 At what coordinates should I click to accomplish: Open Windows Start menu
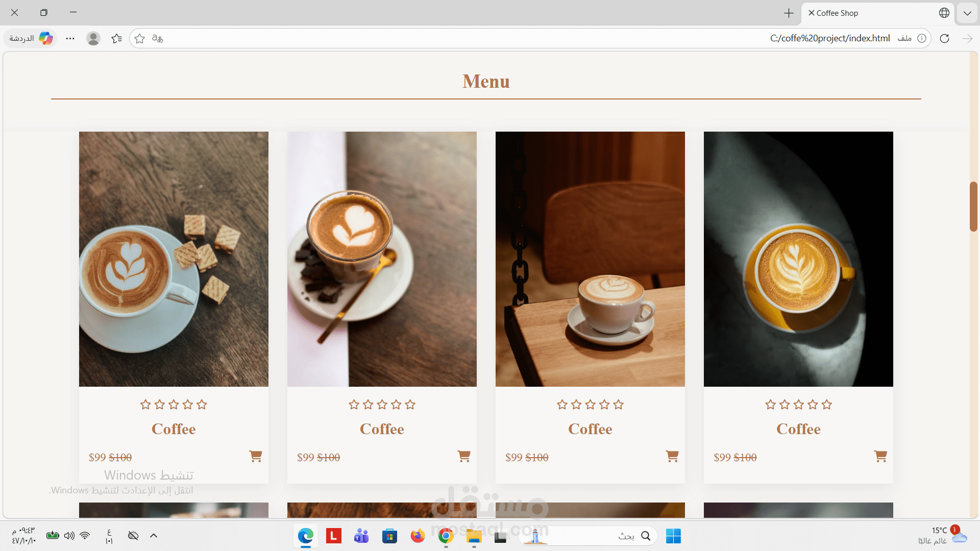(x=673, y=536)
